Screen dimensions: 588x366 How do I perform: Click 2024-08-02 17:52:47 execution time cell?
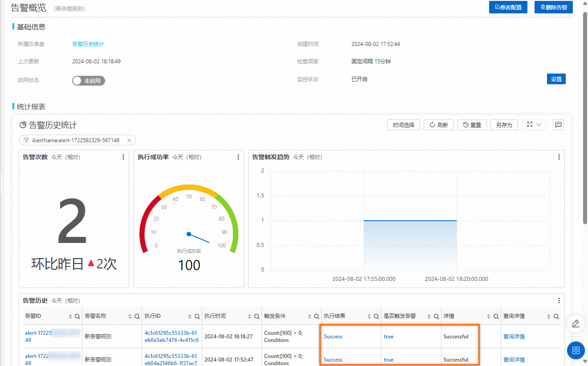point(229,360)
